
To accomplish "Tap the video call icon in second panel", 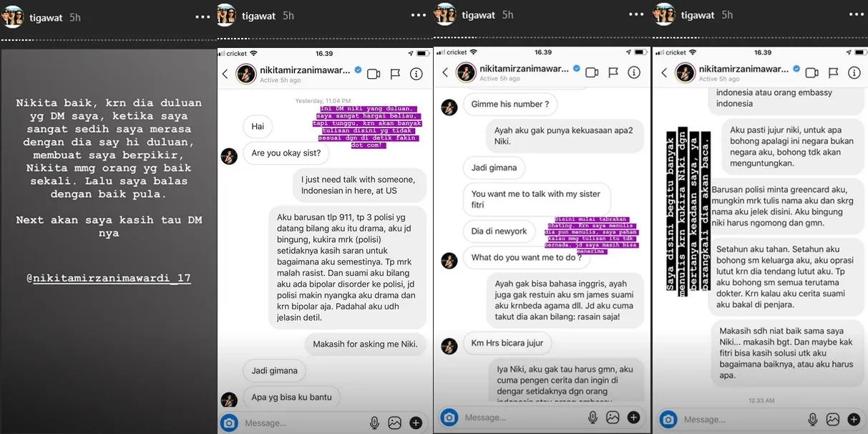I will 374,74.
